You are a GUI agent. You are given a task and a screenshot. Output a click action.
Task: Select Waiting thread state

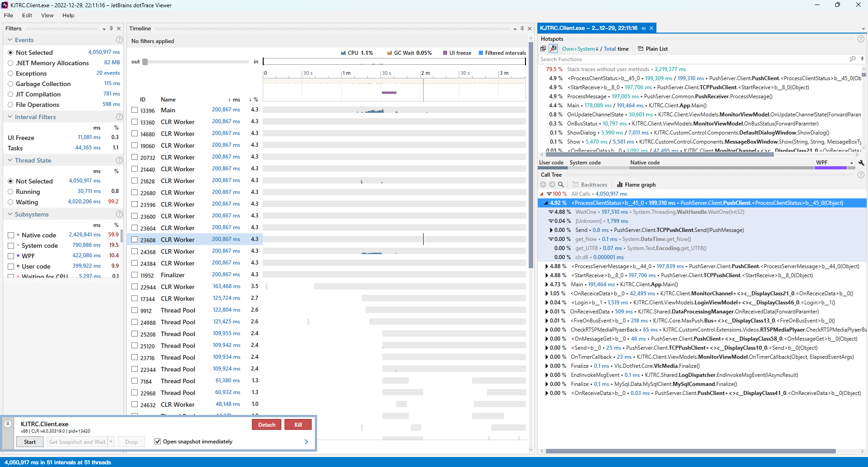point(10,202)
